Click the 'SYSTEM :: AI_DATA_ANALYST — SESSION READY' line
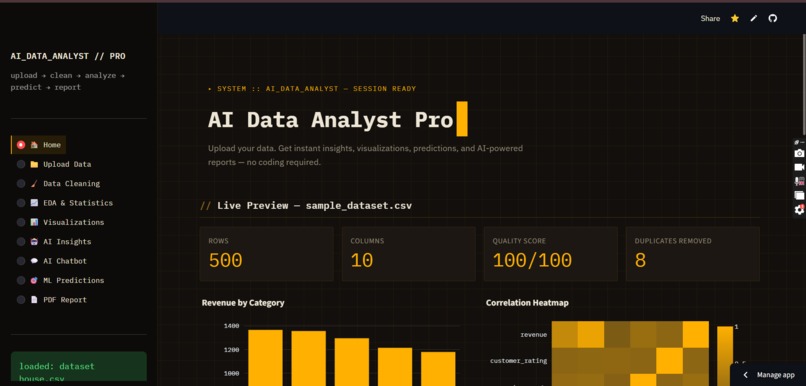 [x=312, y=88]
